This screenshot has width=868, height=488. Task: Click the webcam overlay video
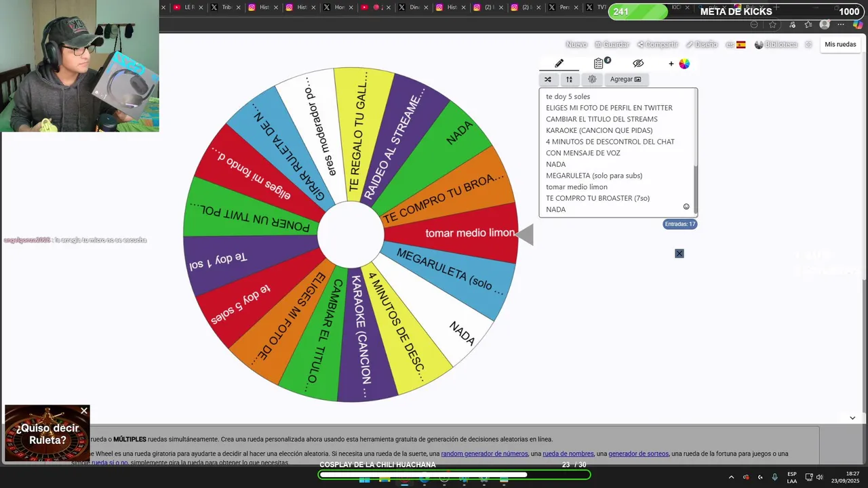coord(79,66)
